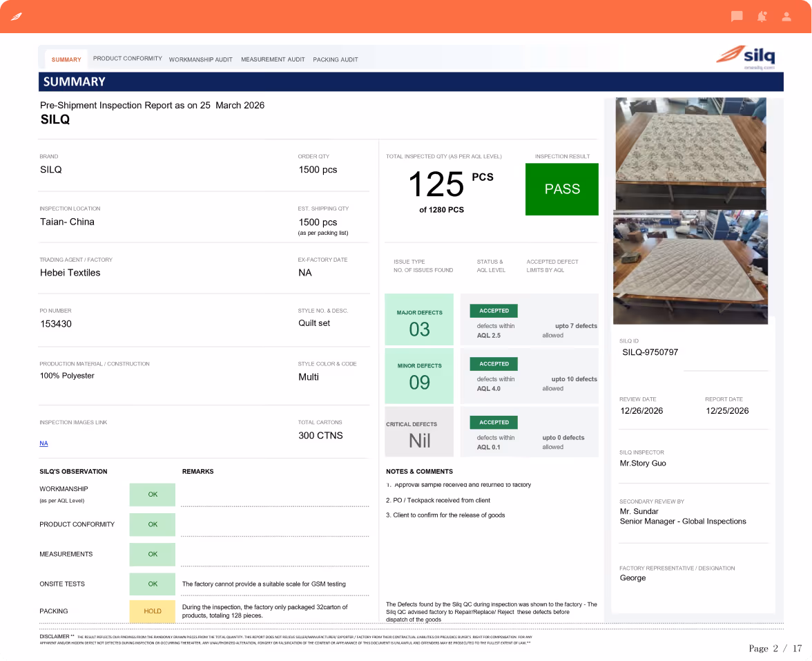Click ACCEPTED badge for critical defects
The width and height of the screenshot is (812, 661).
pos(494,422)
